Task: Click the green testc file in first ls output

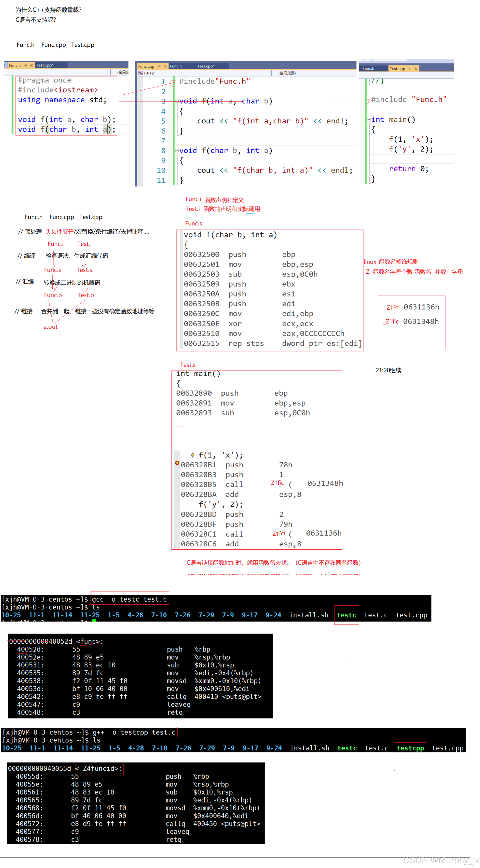Action: tap(346, 615)
